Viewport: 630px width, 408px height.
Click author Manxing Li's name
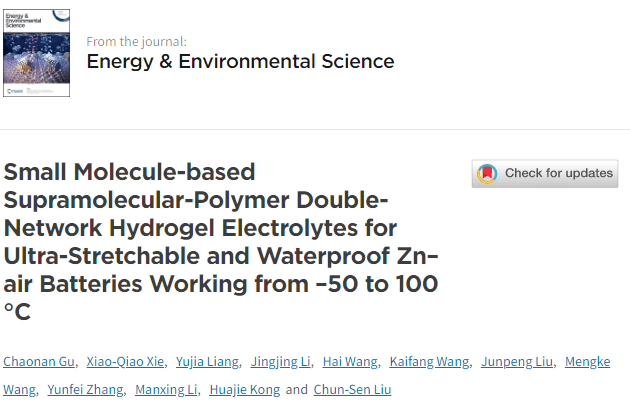(168, 390)
